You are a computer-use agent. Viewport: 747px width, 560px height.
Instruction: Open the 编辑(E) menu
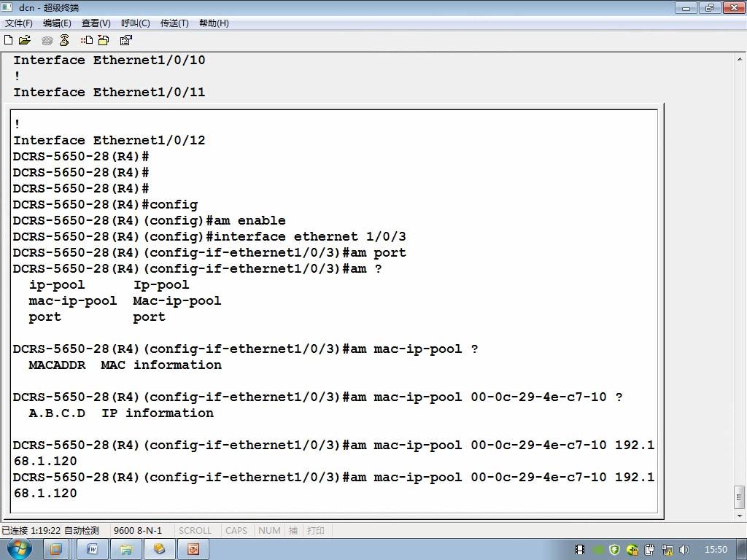(57, 23)
